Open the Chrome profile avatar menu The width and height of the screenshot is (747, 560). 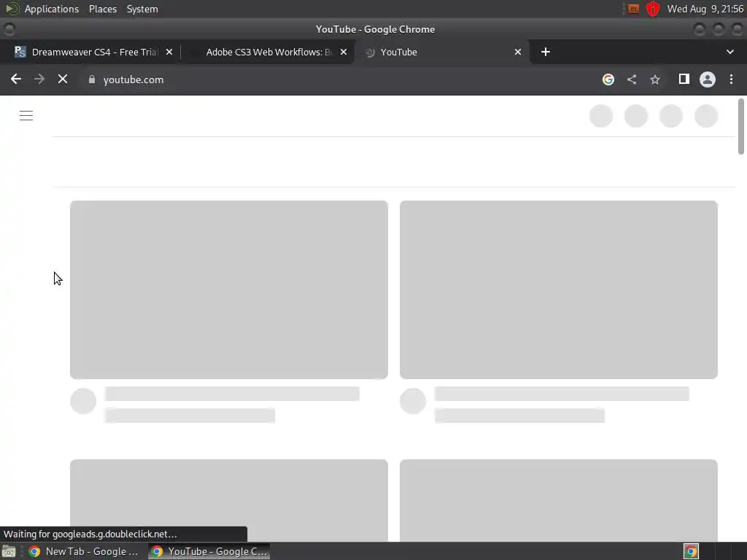coord(708,79)
